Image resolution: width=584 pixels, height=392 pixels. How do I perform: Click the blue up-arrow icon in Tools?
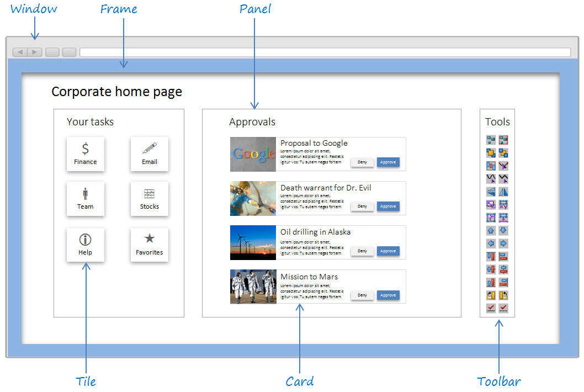point(491,230)
